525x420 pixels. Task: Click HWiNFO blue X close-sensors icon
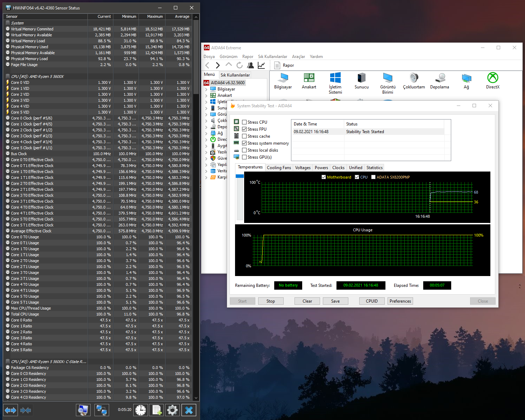[x=189, y=410]
